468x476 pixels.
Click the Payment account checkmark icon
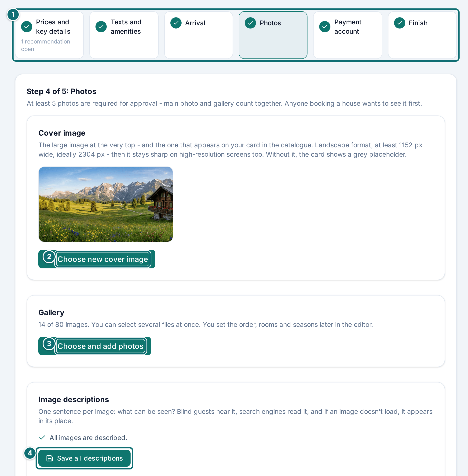(325, 26)
